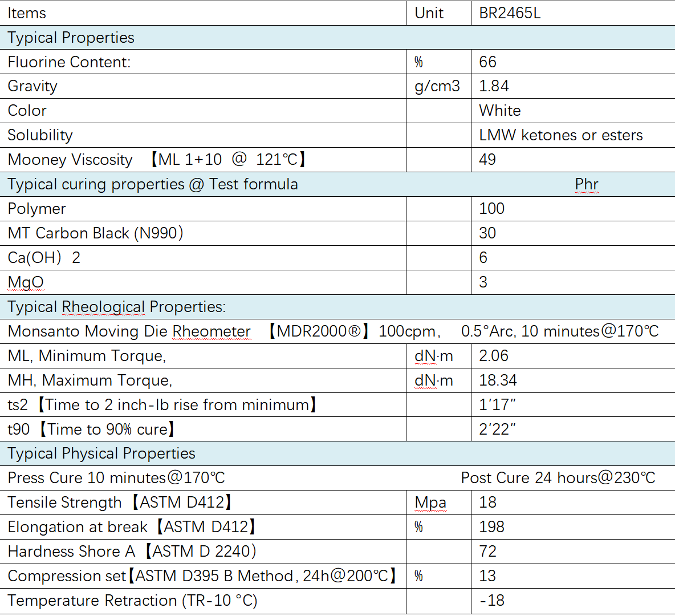This screenshot has height=616, width=675.
Task: Click the Color value White
Action: [x=499, y=111]
